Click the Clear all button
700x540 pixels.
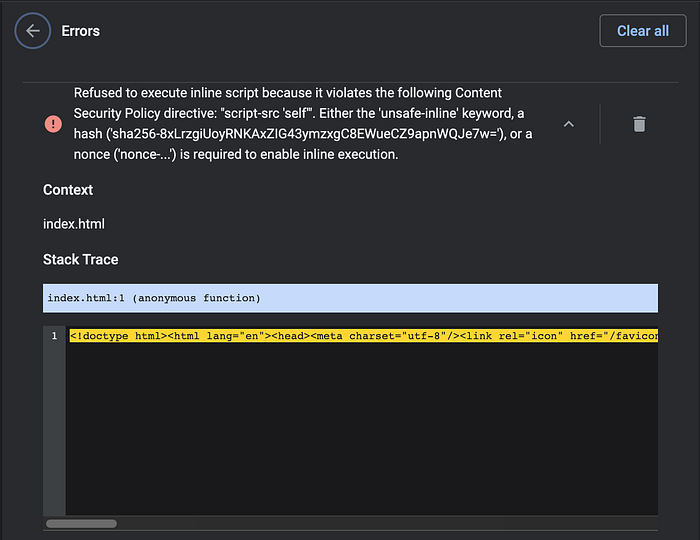pos(642,31)
